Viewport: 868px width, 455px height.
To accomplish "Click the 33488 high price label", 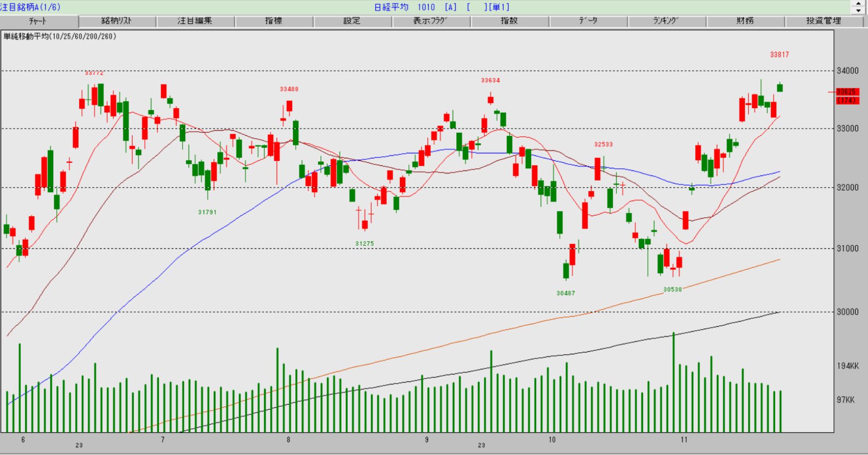I will [289, 89].
